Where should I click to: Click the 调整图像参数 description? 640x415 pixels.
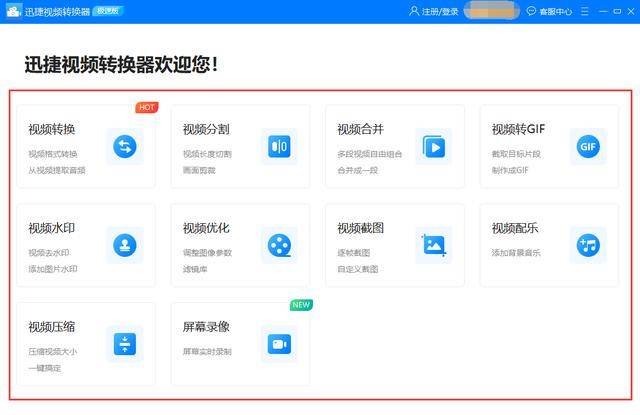click(x=207, y=253)
